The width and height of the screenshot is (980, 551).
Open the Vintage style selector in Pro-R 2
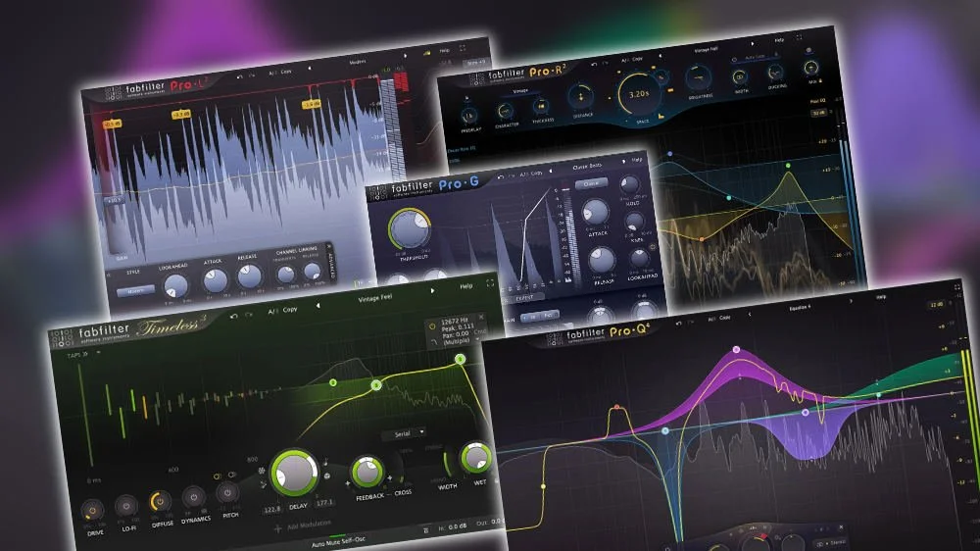pyautogui.click(x=520, y=90)
